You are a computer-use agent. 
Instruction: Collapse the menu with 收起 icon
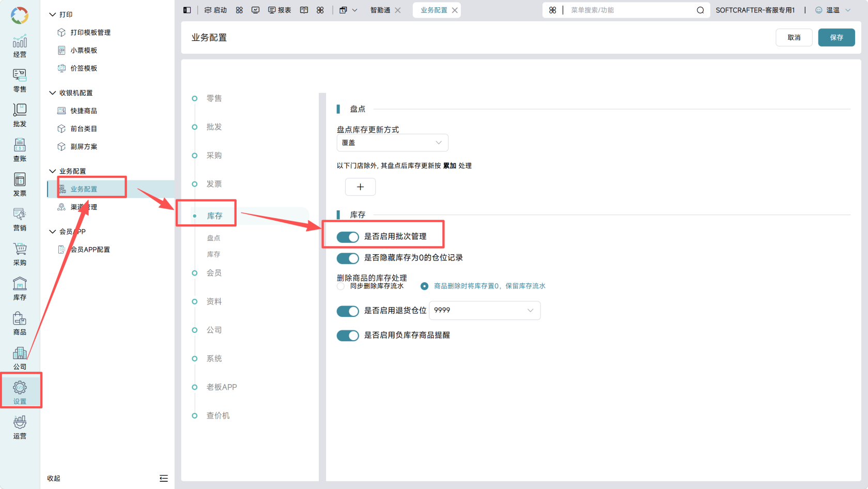point(164,478)
